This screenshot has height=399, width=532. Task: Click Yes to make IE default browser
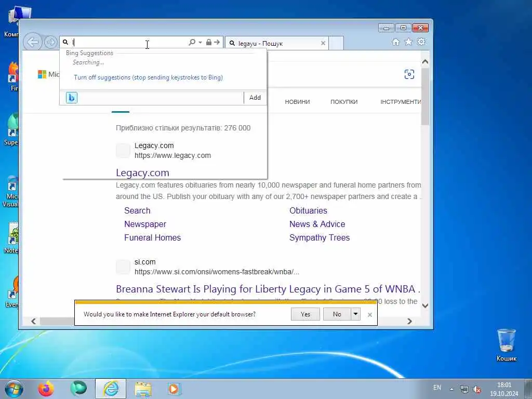tap(305, 314)
